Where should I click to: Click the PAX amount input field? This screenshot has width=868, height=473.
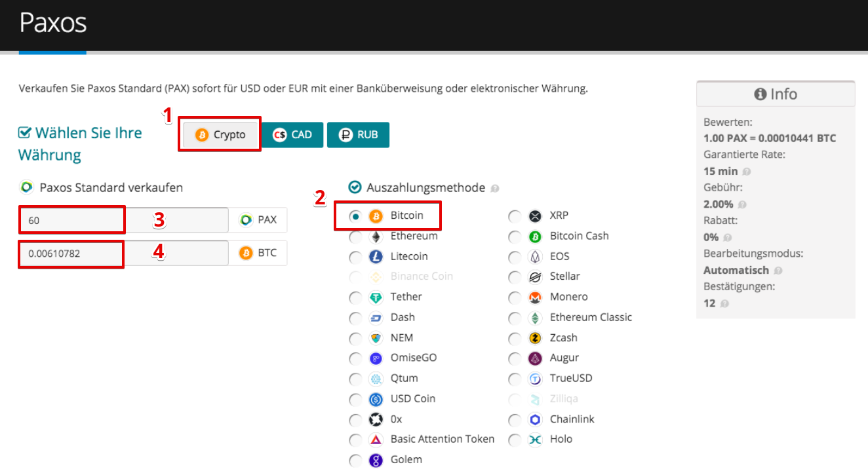(123, 220)
